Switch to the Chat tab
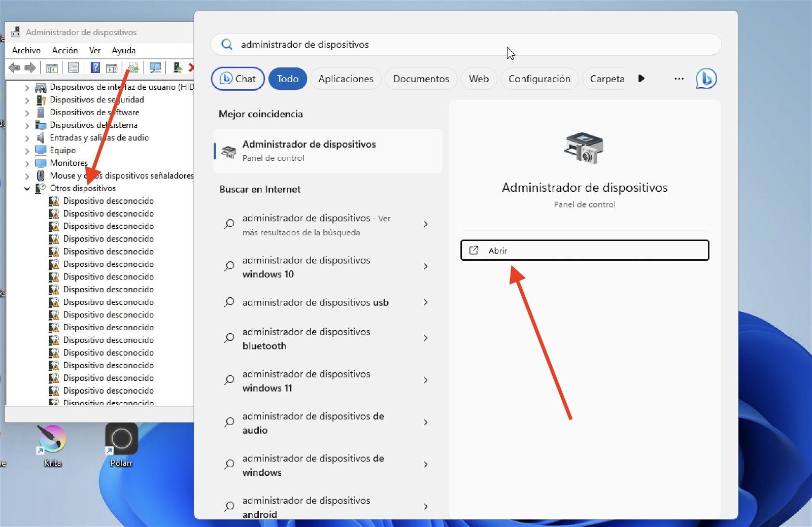The height and width of the screenshot is (527, 812). 238,79
